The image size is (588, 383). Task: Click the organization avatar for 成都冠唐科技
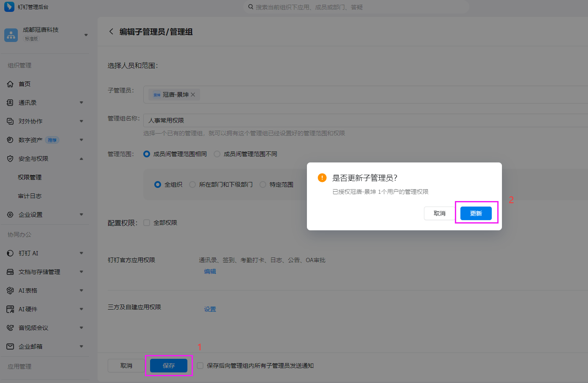point(11,35)
